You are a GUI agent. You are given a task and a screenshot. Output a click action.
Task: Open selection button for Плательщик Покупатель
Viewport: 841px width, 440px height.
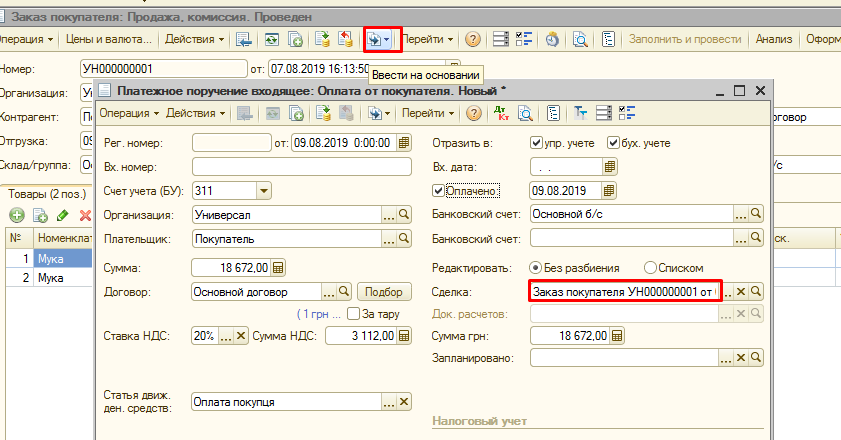point(389,238)
